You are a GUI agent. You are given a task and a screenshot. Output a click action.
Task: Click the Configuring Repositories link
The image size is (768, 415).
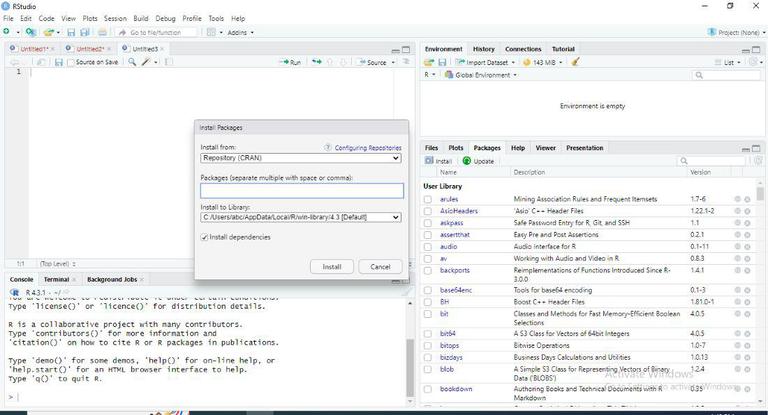pos(367,148)
